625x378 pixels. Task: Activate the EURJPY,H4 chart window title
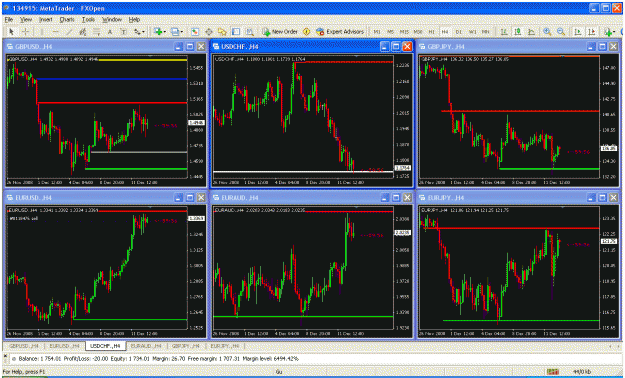pos(446,198)
